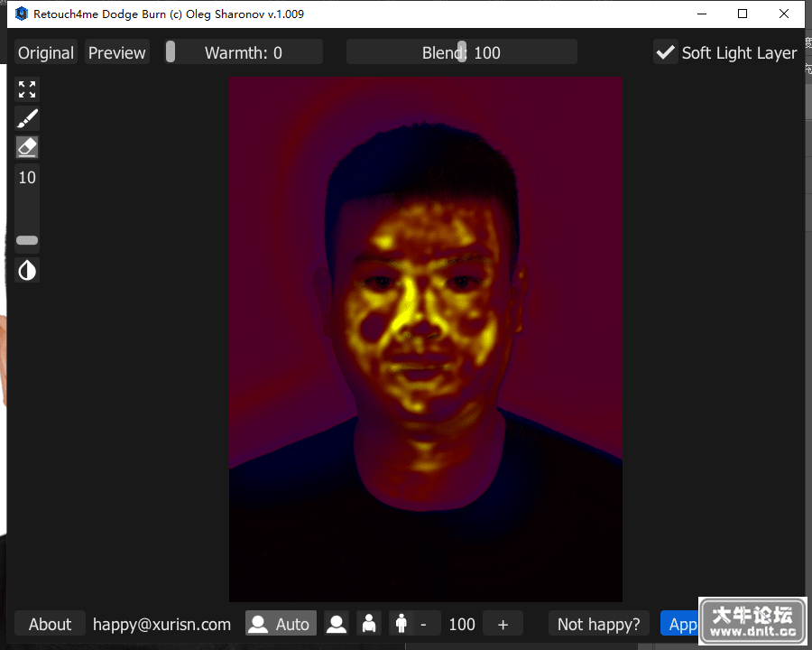Toggle the Soft Light Layer checkbox
Image resolution: width=812 pixels, height=650 pixels.
tap(666, 52)
